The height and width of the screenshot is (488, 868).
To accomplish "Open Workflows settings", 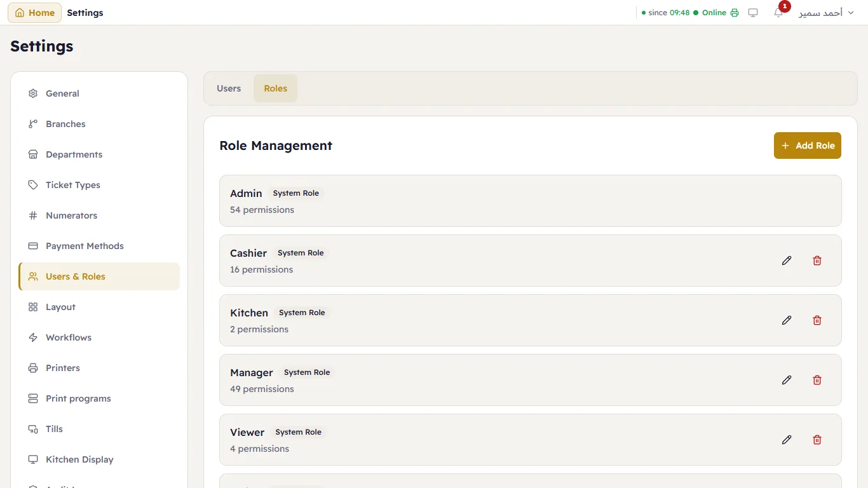I will pyautogui.click(x=99, y=337).
